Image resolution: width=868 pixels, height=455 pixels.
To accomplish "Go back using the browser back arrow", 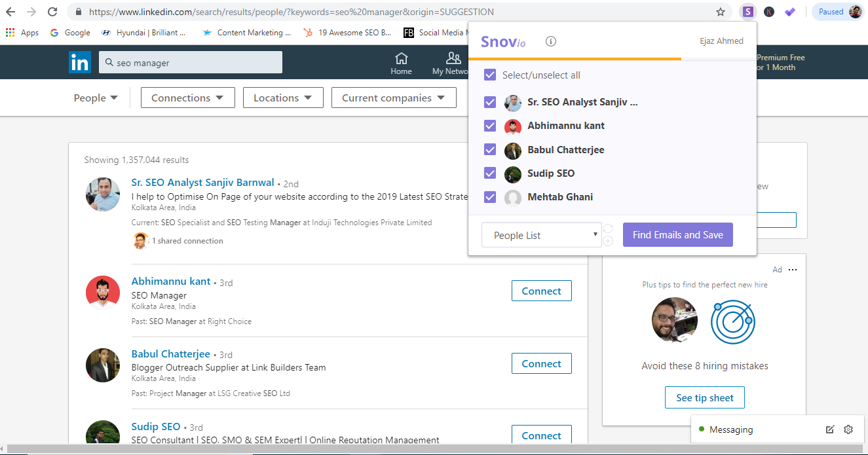I will pos(10,12).
